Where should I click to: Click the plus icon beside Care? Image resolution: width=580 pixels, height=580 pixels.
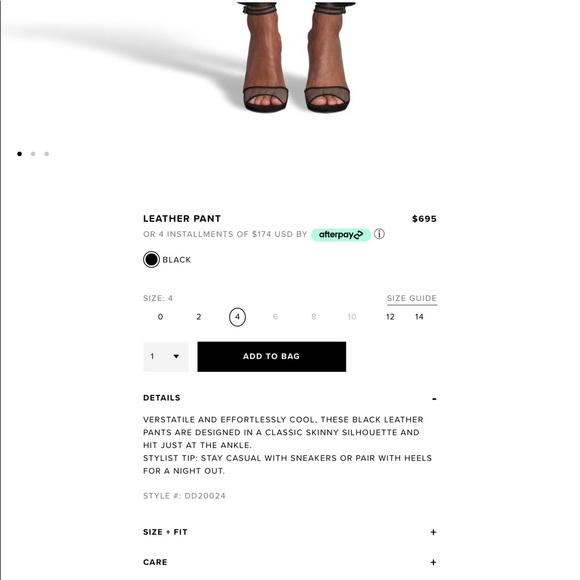[x=433, y=562]
